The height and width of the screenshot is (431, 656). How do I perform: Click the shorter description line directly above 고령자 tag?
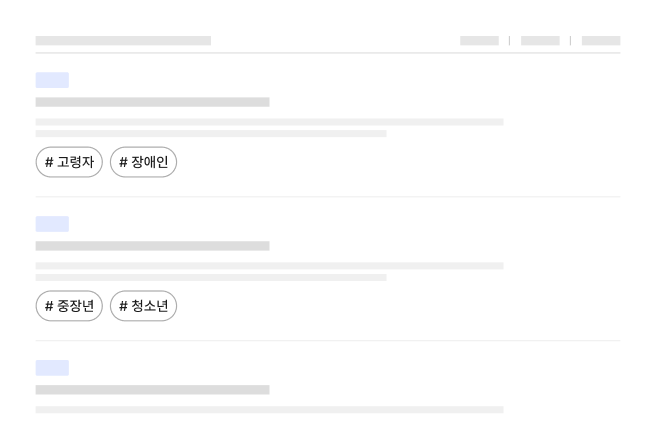[211, 133]
